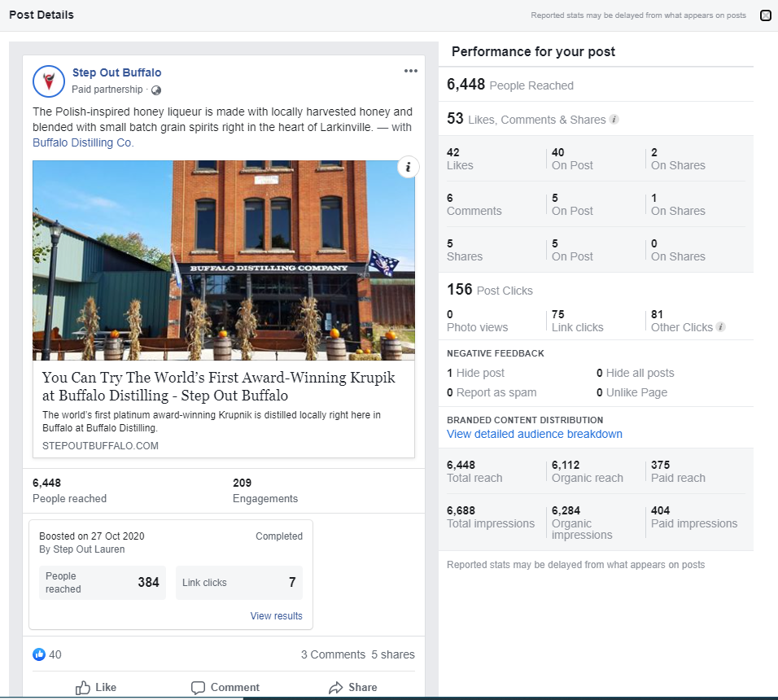Click the 0 Hide all posts entry
778x700 pixels.
pyautogui.click(x=635, y=373)
